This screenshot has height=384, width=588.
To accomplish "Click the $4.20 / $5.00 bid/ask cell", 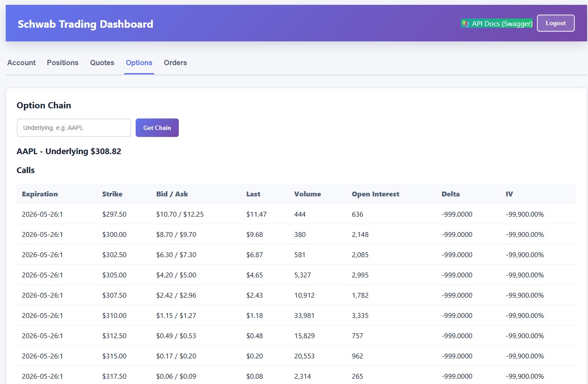I will pyautogui.click(x=176, y=275).
